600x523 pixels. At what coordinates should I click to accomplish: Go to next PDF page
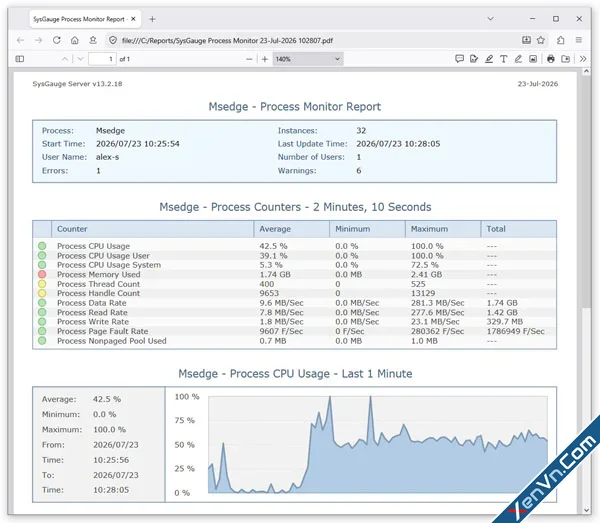point(80,59)
